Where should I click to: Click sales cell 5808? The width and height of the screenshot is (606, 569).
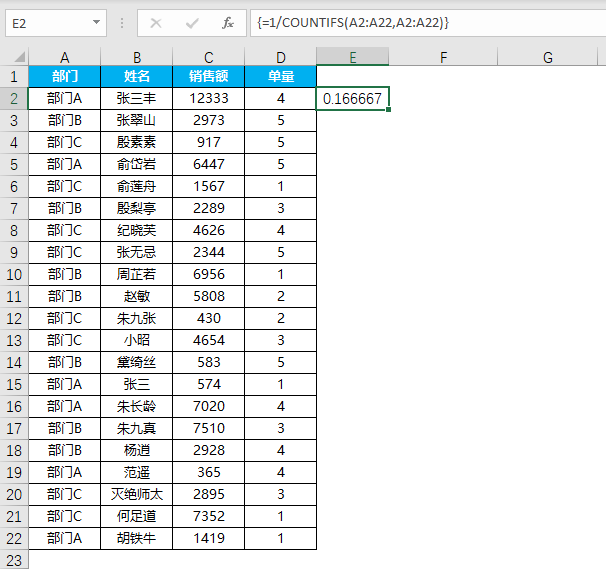tap(209, 296)
